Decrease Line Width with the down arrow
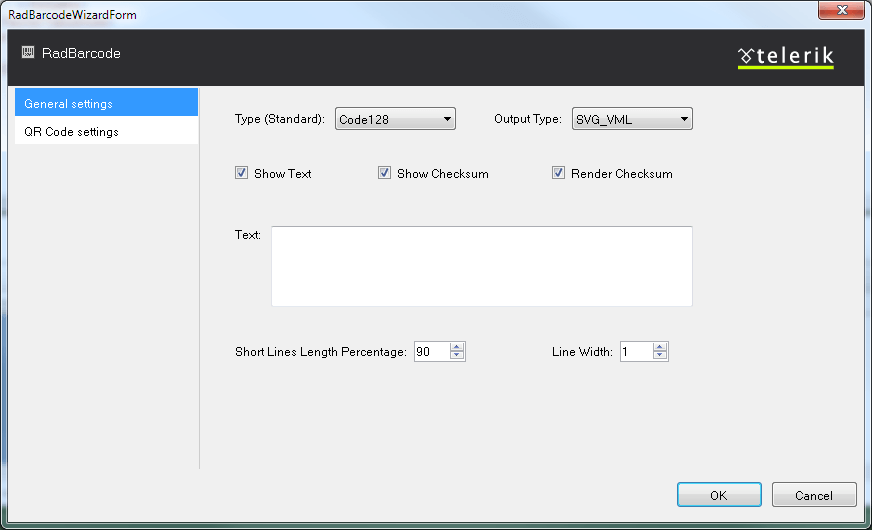This screenshot has width=872, height=530. (660, 356)
